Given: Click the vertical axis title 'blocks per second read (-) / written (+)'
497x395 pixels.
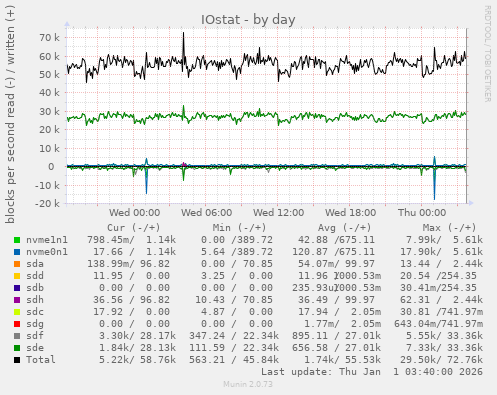Looking at the screenshot, I should [10, 115].
